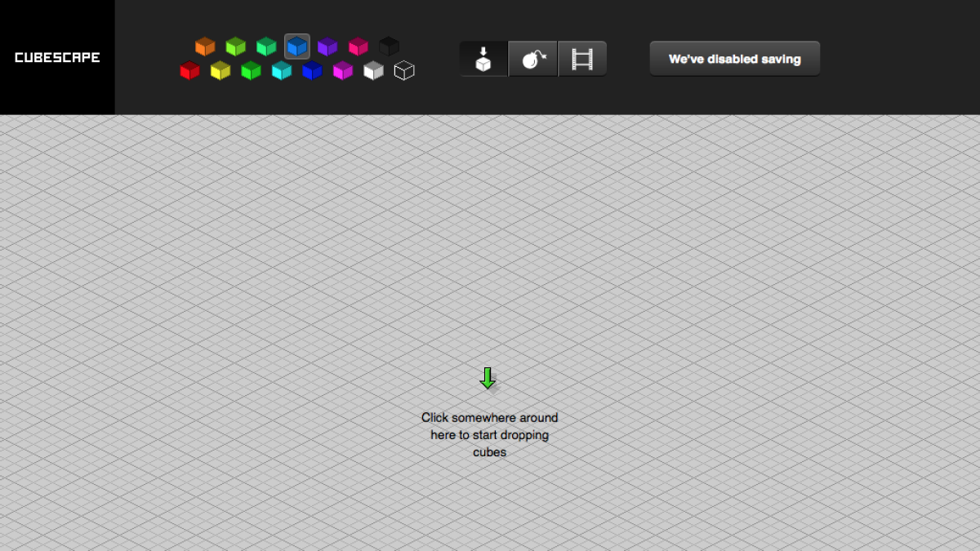This screenshot has width=980, height=551.
Task: Select the drop cube tool
Action: tap(483, 58)
